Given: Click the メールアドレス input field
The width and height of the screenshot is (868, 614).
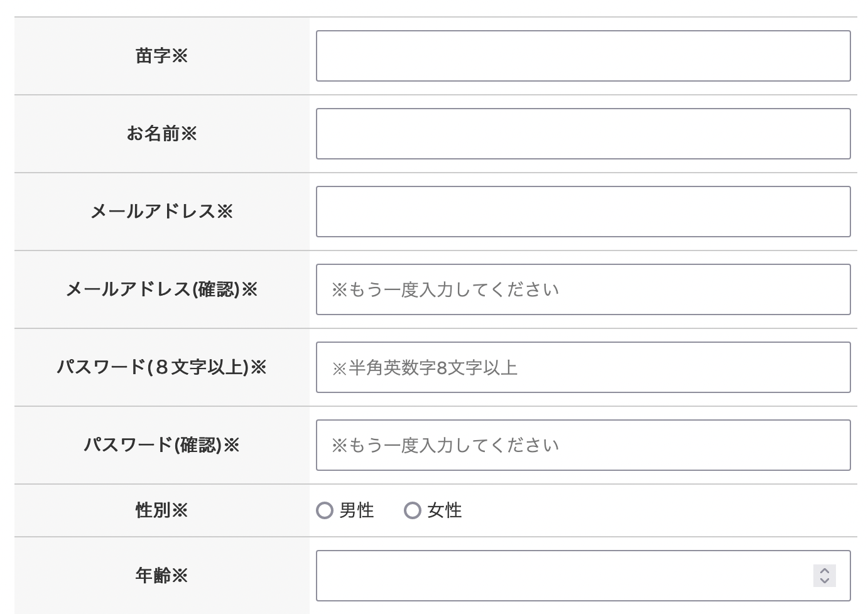Looking at the screenshot, I should tap(583, 212).
